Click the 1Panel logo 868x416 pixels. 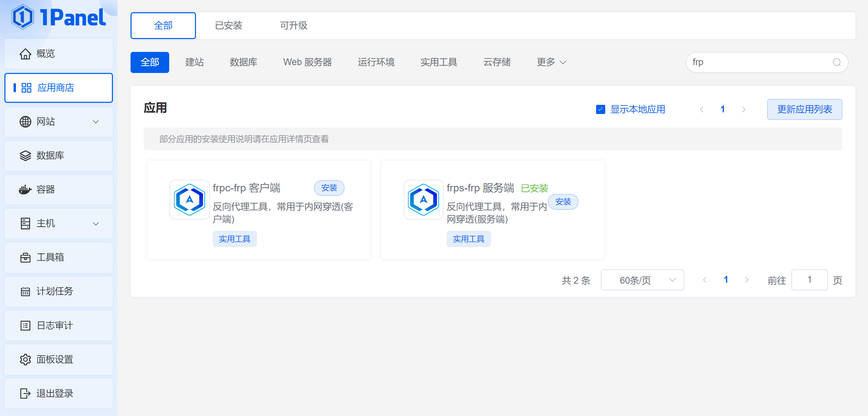pyautogui.click(x=59, y=17)
